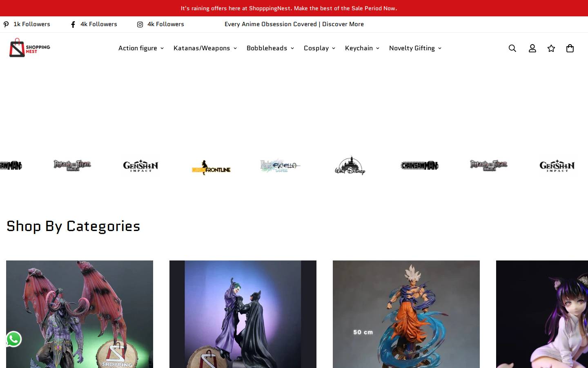Open the Action figure menu
This screenshot has height=368, width=588.
click(138, 48)
